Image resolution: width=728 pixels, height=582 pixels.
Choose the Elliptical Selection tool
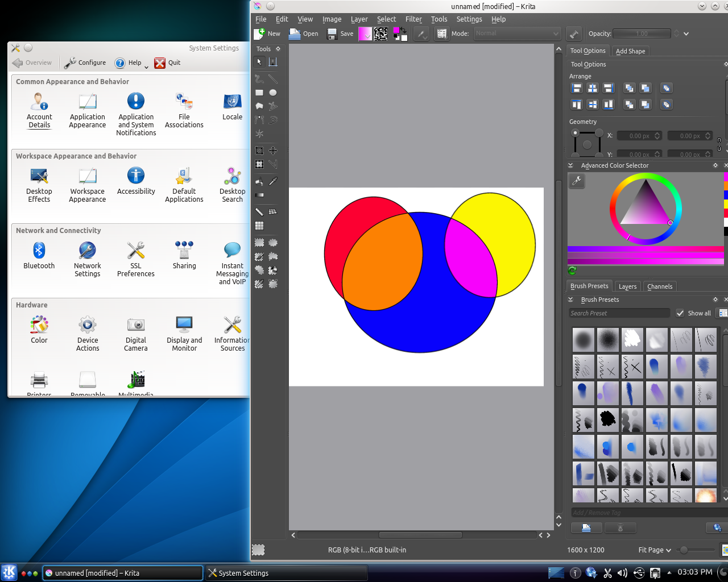(273, 243)
